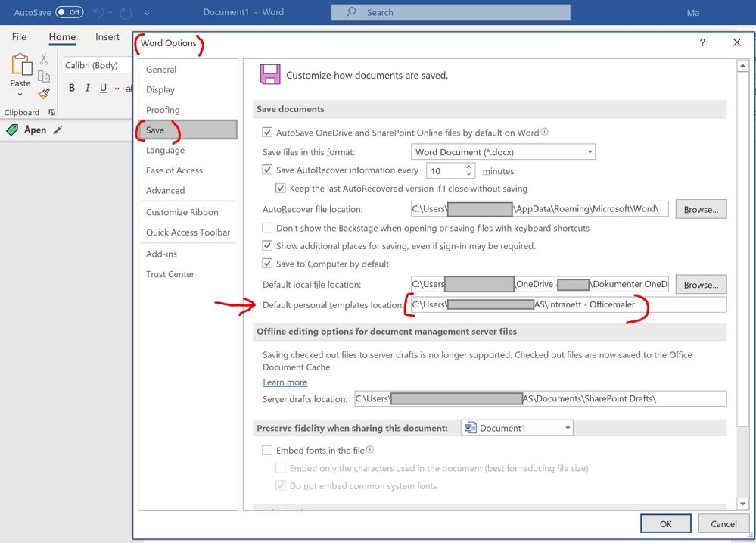Viewport: 756px width, 543px height.
Task: Click the Cancel button
Action: pyautogui.click(x=723, y=524)
